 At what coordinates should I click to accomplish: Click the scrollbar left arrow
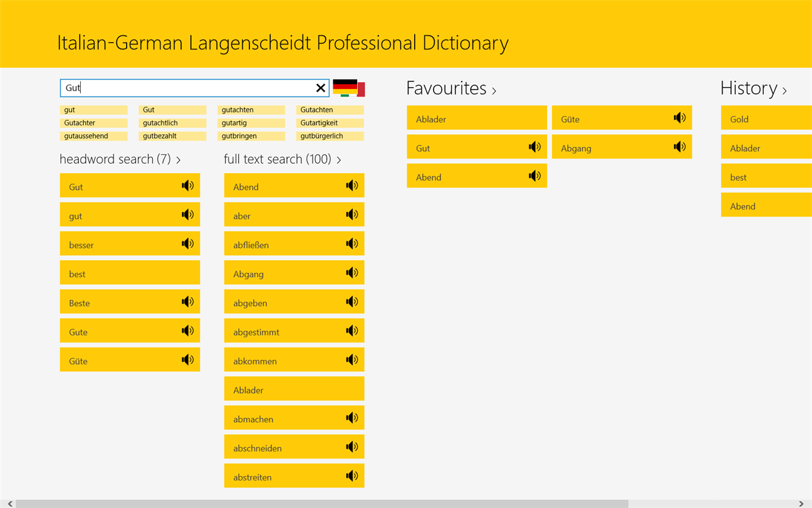(10, 504)
